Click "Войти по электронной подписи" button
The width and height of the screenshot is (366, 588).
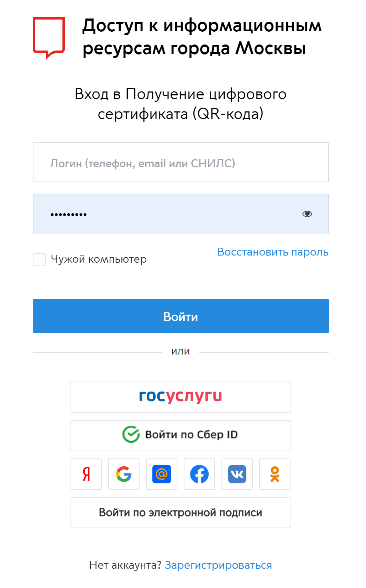181,513
